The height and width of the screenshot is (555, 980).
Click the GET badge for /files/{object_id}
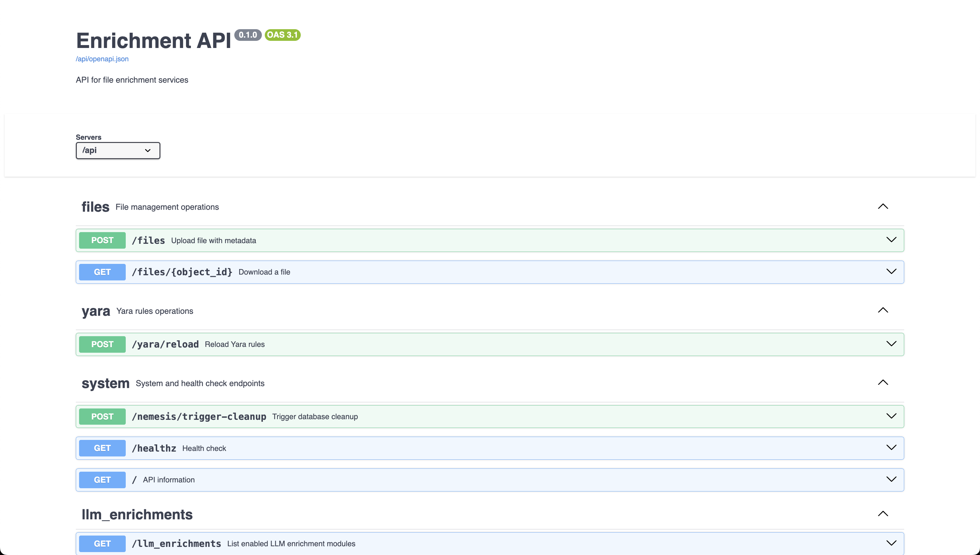102,272
